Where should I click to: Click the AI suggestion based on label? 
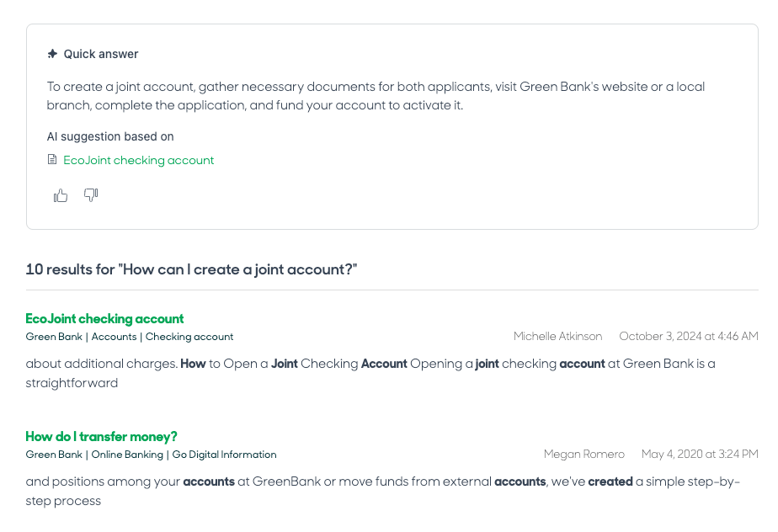[110, 136]
